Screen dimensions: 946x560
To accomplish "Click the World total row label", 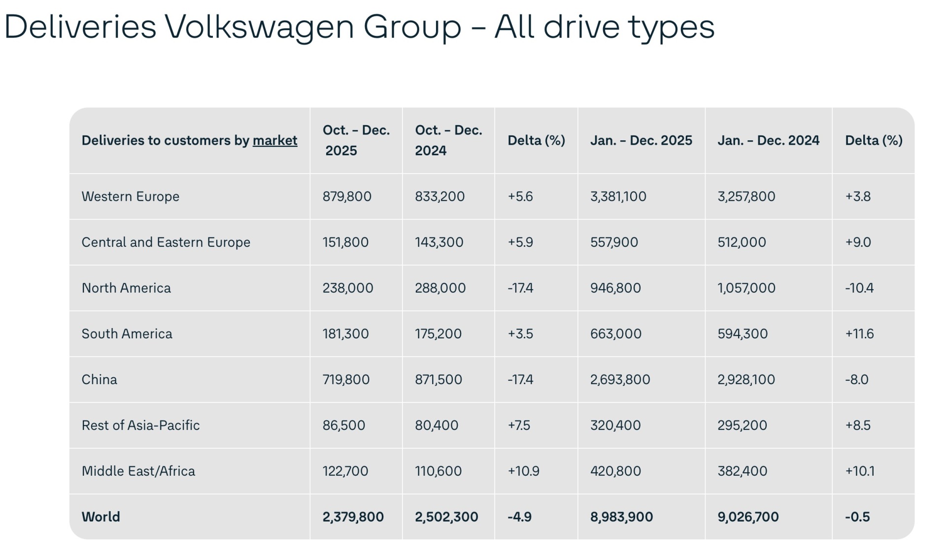I will pos(101,517).
